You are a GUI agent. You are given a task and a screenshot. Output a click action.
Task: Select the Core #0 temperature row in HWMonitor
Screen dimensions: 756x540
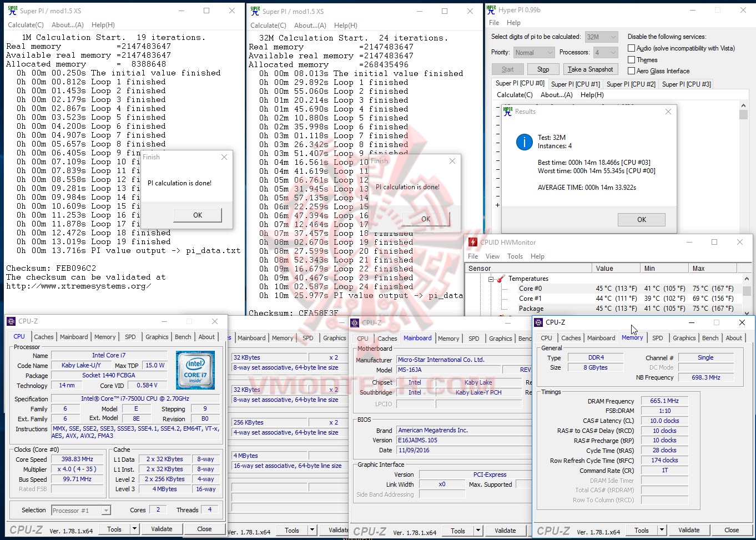602,289
